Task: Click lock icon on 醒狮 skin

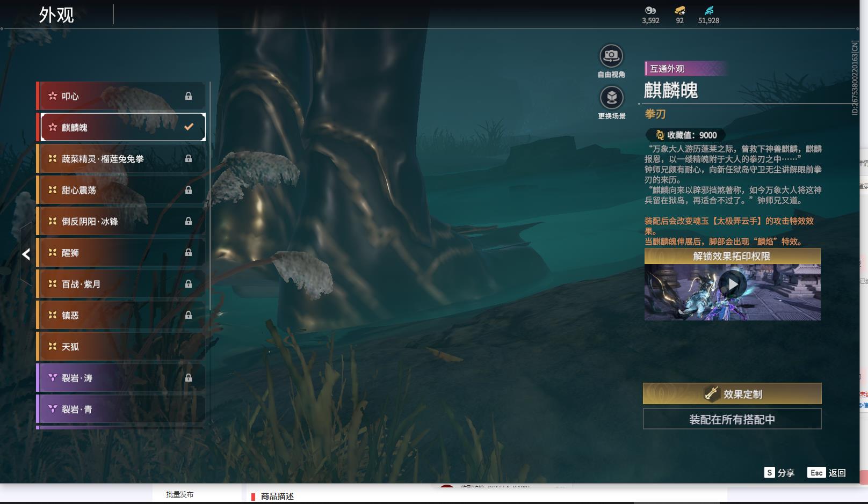Action: point(189,252)
